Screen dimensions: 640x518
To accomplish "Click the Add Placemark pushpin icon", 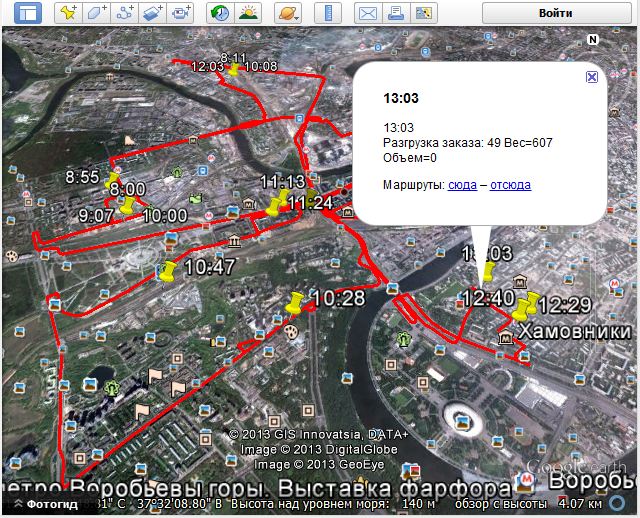I will (68, 13).
